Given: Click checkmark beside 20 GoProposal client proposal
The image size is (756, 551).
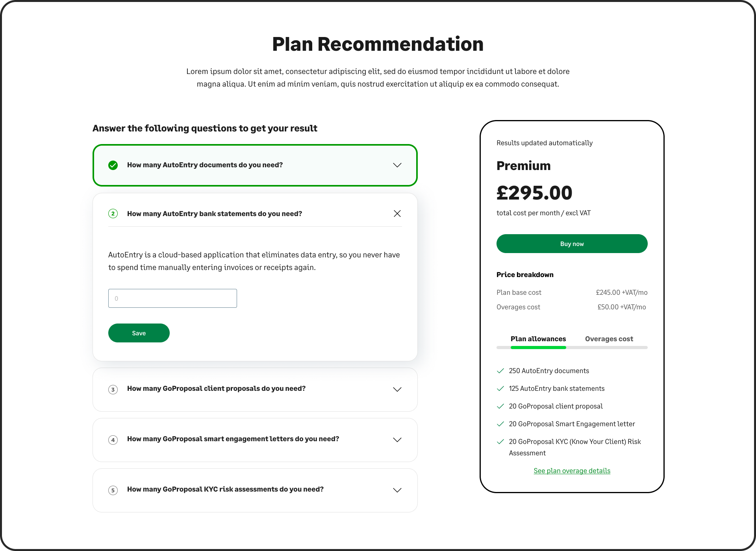Looking at the screenshot, I should tap(500, 406).
